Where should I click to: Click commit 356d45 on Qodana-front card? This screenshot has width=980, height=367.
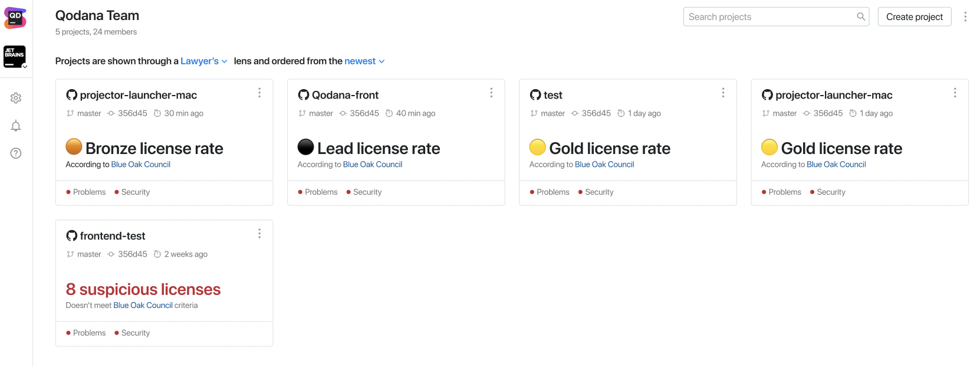(x=364, y=113)
